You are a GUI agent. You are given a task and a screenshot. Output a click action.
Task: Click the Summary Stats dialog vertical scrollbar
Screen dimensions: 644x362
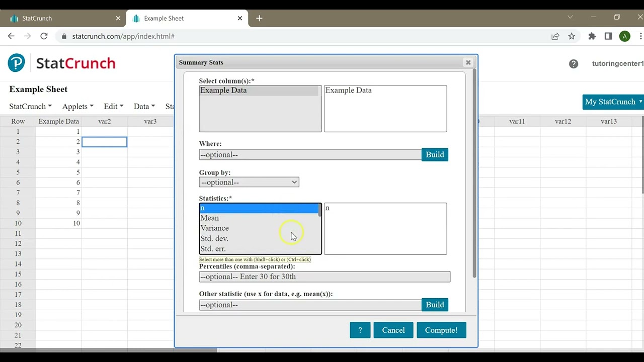474,173
